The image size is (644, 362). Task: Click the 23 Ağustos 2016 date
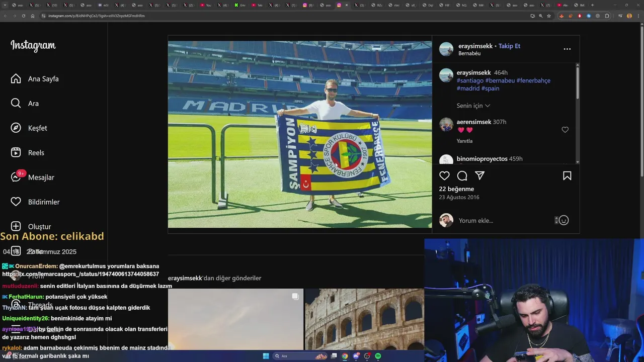(x=459, y=198)
